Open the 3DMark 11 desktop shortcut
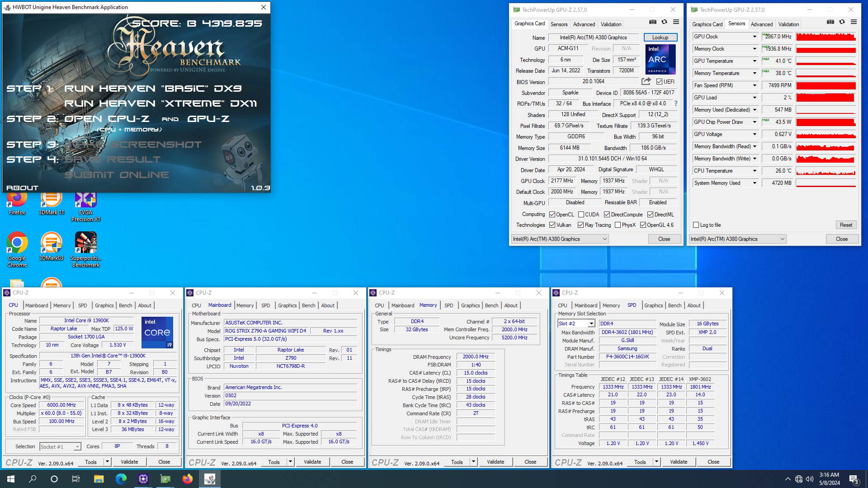Image resolution: width=868 pixels, height=488 pixels. tap(52, 203)
